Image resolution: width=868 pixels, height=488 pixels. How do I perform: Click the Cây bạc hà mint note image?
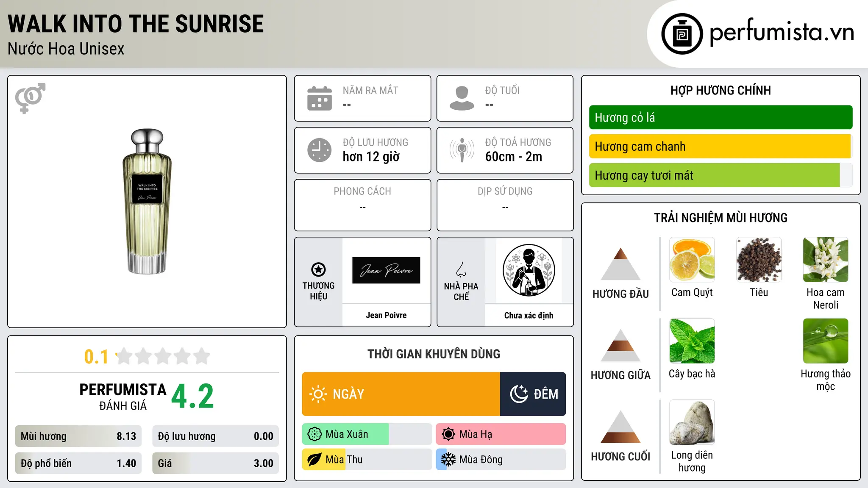pyautogui.click(x=692, y=341)
